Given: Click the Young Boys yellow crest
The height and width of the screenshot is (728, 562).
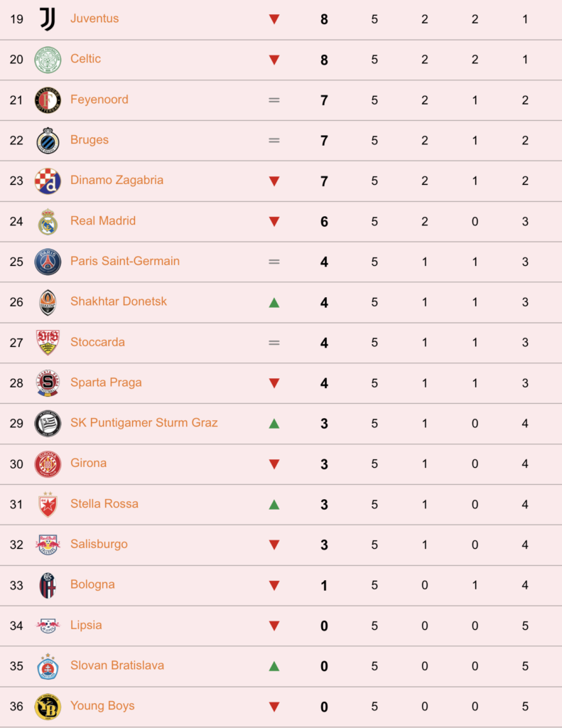Looking at the screenshot, I should pos(48,707).
